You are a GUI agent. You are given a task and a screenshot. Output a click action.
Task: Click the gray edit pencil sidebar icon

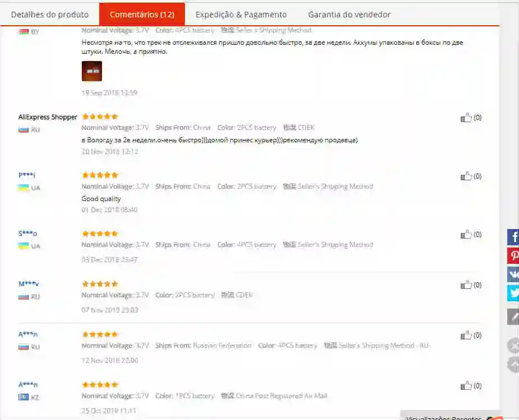513,317
